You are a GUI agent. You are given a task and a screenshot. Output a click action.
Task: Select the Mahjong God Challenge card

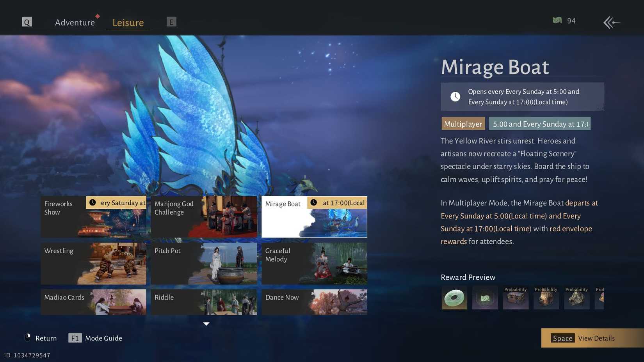point(204,216)
